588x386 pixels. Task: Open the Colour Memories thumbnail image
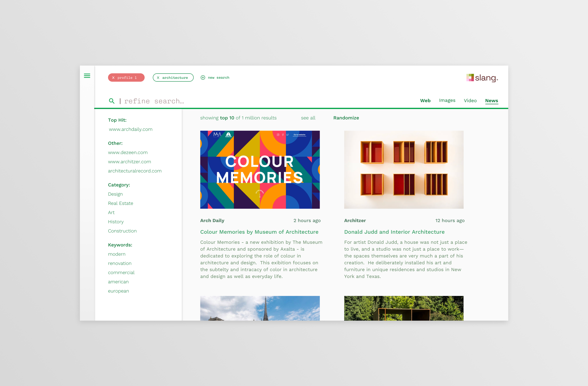260,170
